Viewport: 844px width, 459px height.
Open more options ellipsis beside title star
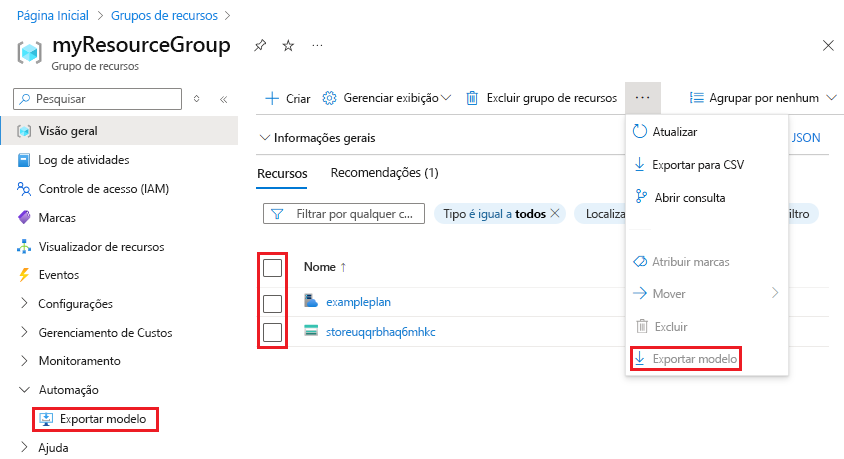[x=318, y=46]
